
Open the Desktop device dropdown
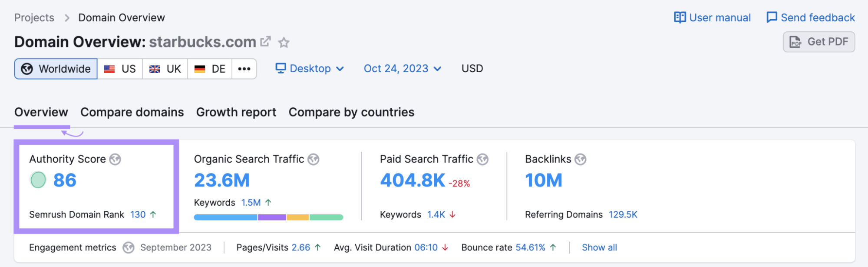(x=310, y=69)
